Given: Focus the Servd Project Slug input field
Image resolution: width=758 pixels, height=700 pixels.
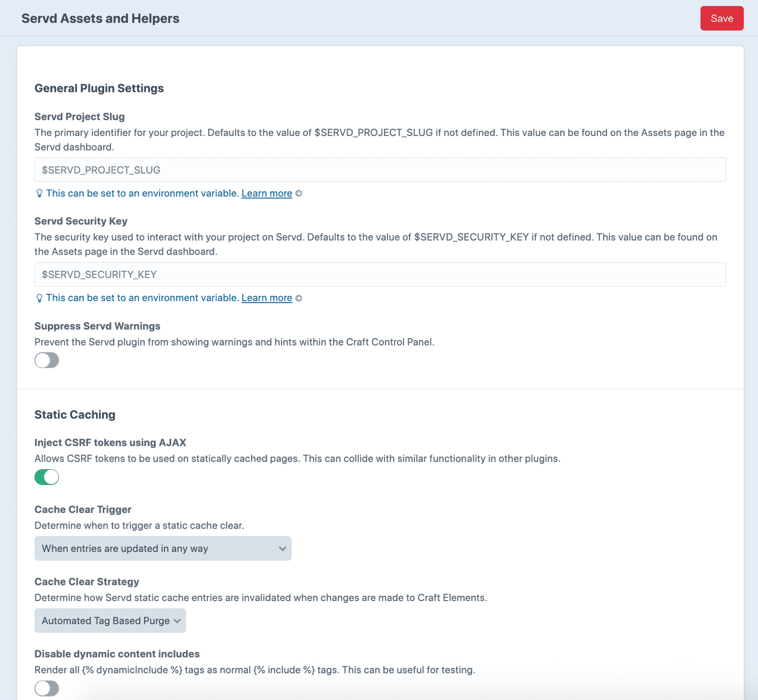Looking at the screenshot, I should point(380,170).
